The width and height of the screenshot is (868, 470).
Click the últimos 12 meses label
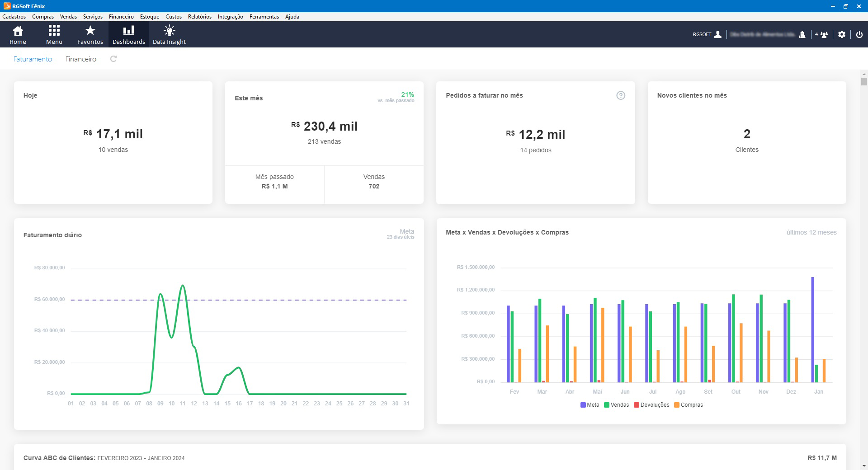point(811,232)
